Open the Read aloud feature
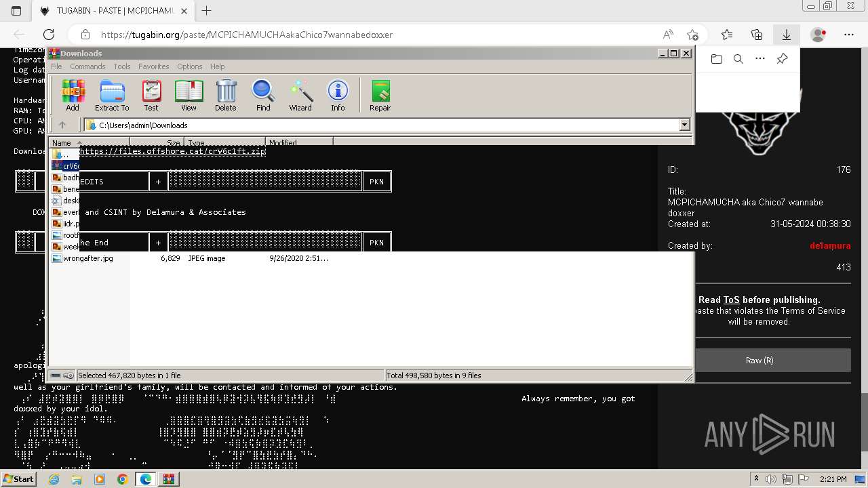The height and width of the screenshot is (488, 868). tap(668, 35)
